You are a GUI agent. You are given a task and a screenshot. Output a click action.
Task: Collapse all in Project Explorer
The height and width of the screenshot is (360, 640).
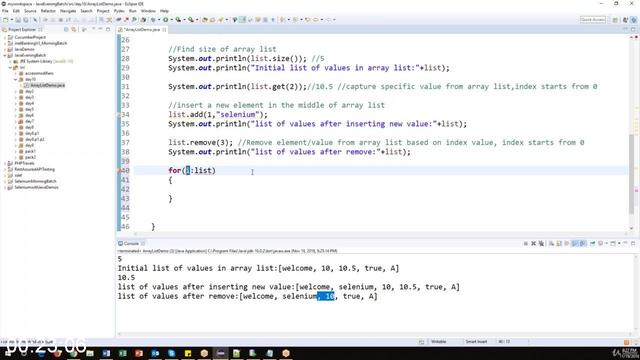coord(66,29)
